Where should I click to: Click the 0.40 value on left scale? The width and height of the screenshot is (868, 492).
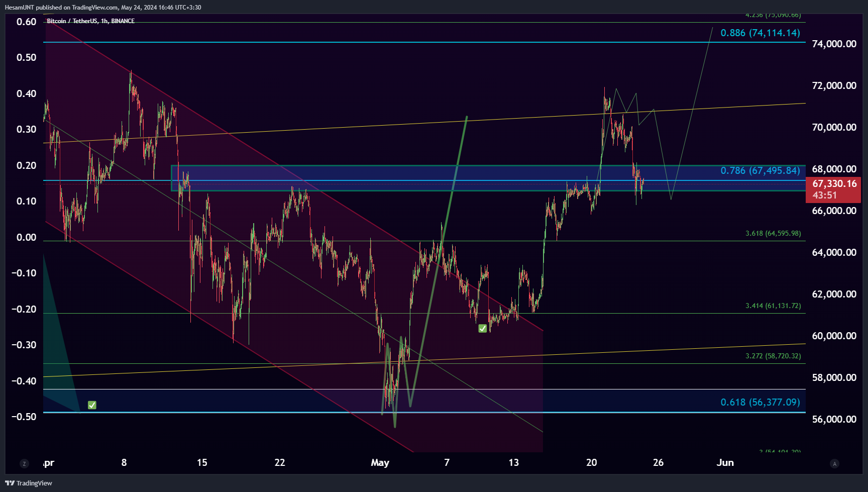tap(27, 93)
